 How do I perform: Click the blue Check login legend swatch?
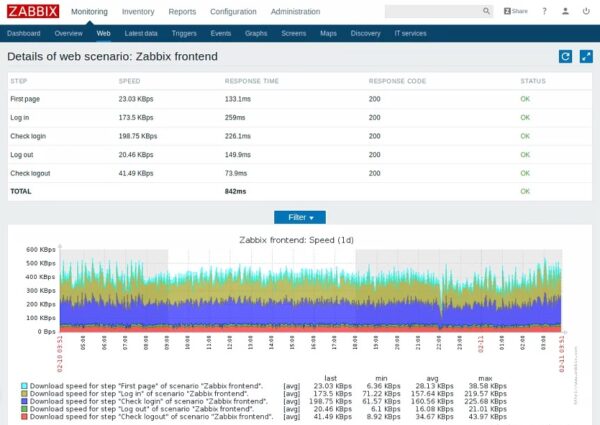coord(24,401)
